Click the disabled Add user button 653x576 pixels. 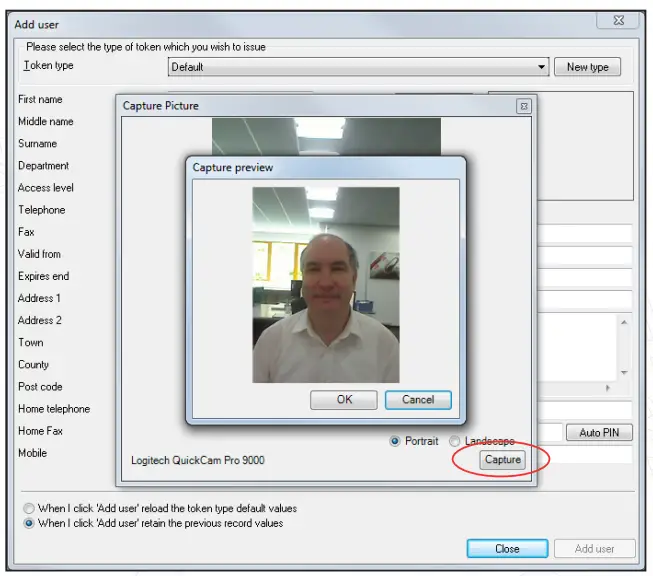[x=594, y=549]
